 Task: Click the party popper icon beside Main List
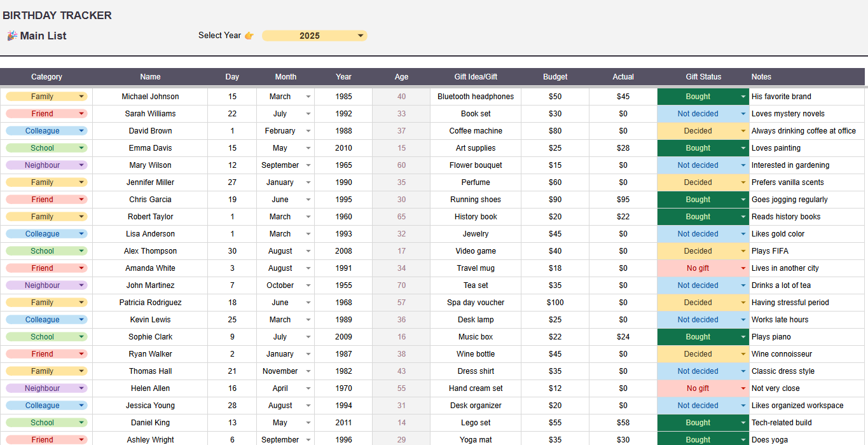click(11, 36)
